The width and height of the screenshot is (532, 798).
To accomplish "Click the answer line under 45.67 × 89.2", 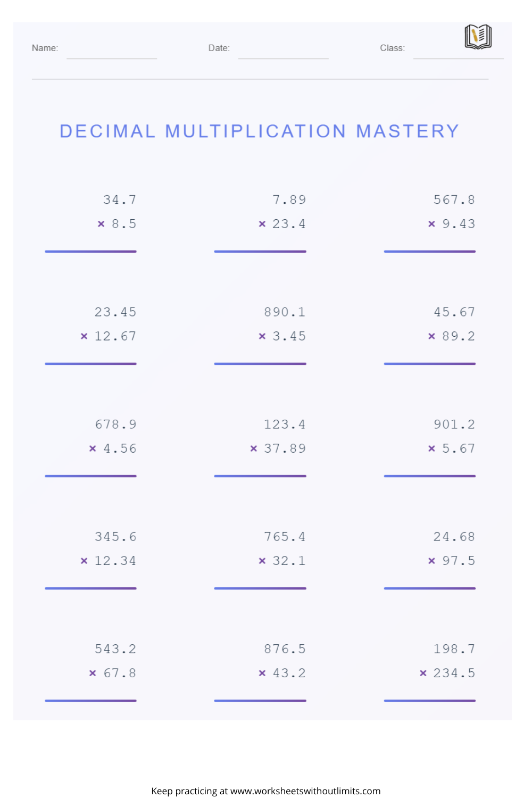I will click(429, 363).
